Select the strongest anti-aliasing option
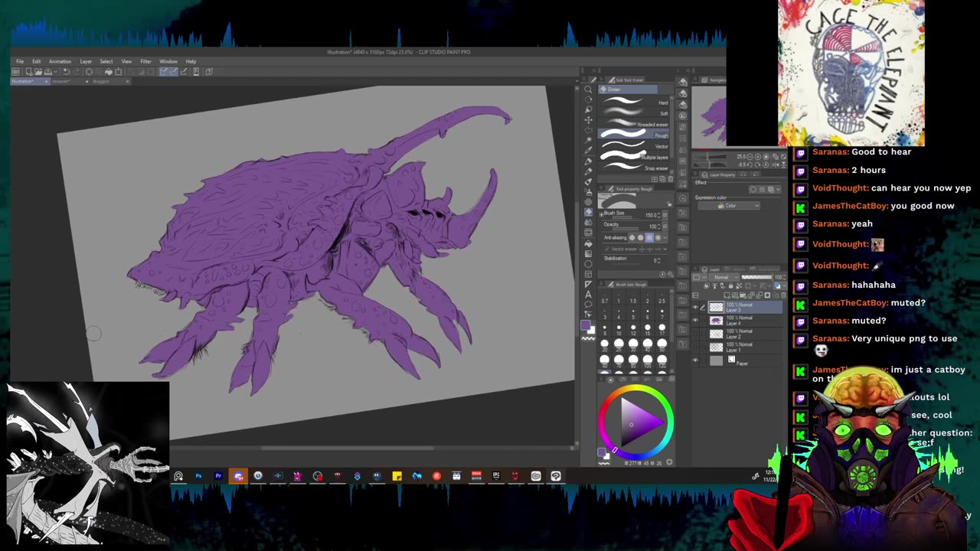980x551 pixels. coord(658,237)
